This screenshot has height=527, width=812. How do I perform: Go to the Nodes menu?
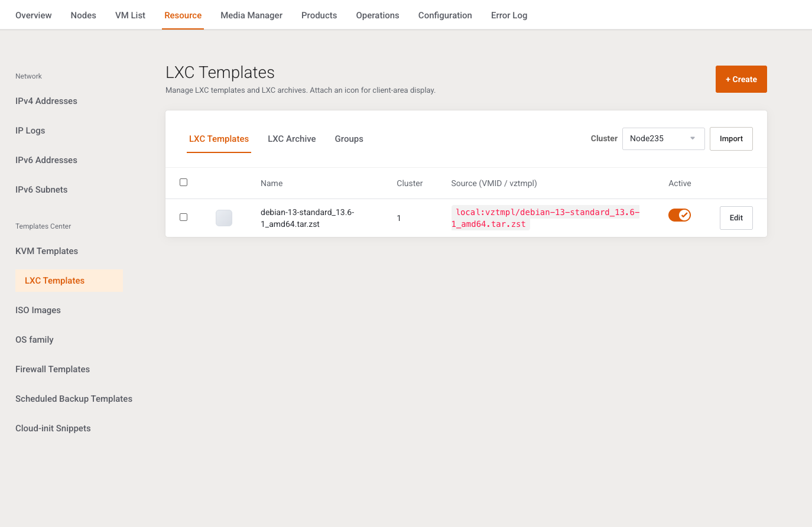click(x=83, y=15)
